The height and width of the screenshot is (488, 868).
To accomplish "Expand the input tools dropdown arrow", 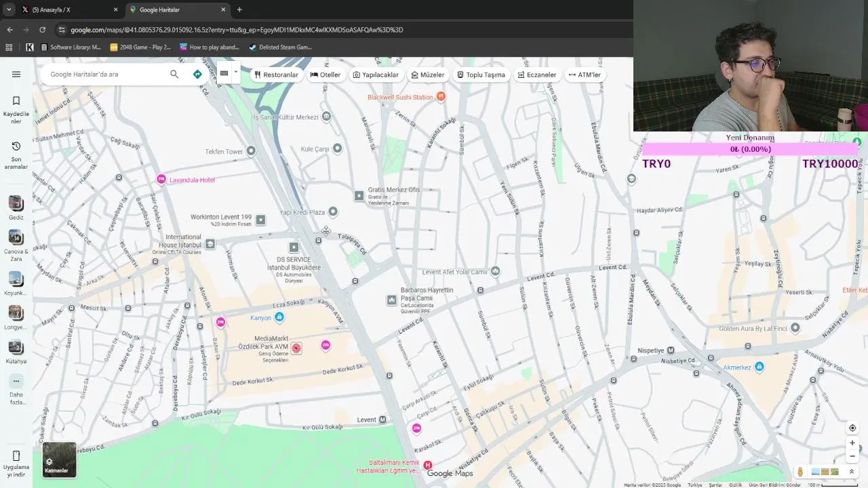I will pyautogui.click(x=236, y=72).
